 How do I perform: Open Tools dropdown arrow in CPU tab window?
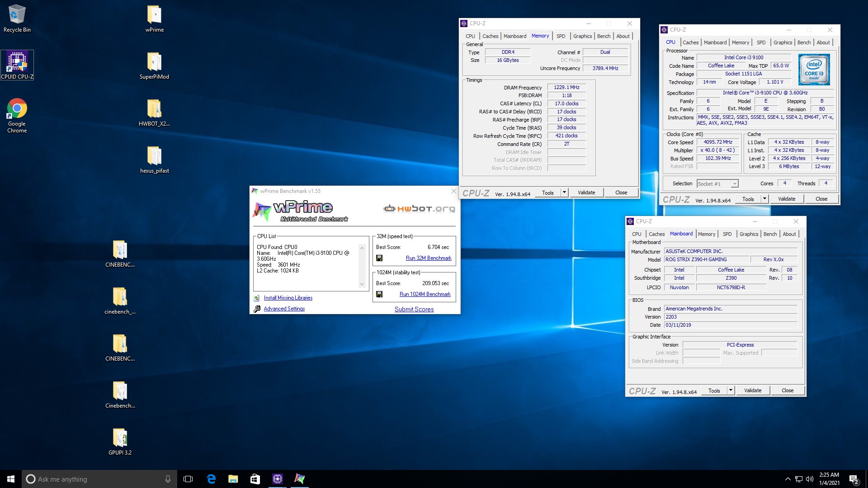pyautogui.click(x=764, y=199)
